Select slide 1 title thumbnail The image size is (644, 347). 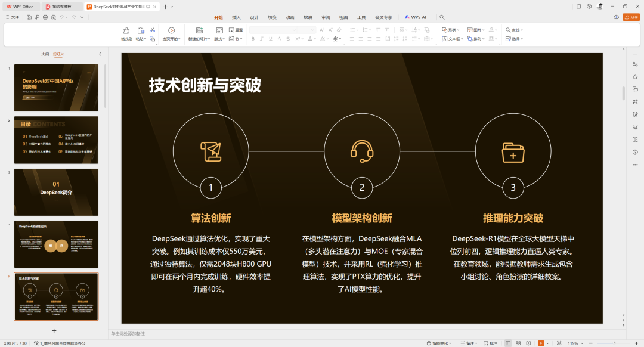[x=56, y=88]
